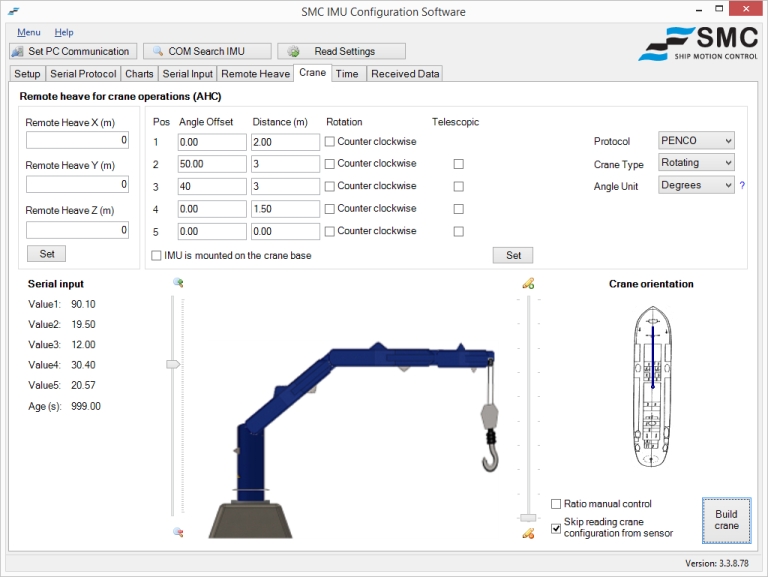Open the Menu menu
The width and height of the screenshot is (768, 577).
[x=29, y=32]
